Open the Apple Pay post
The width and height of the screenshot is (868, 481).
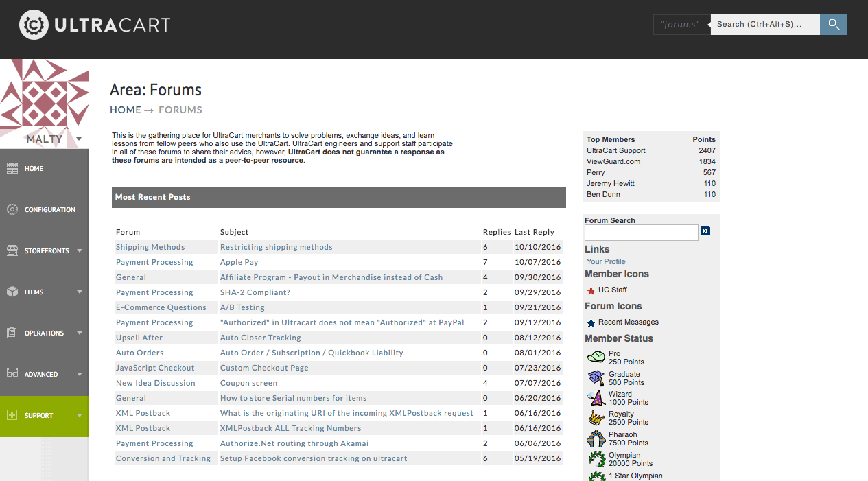239,262
